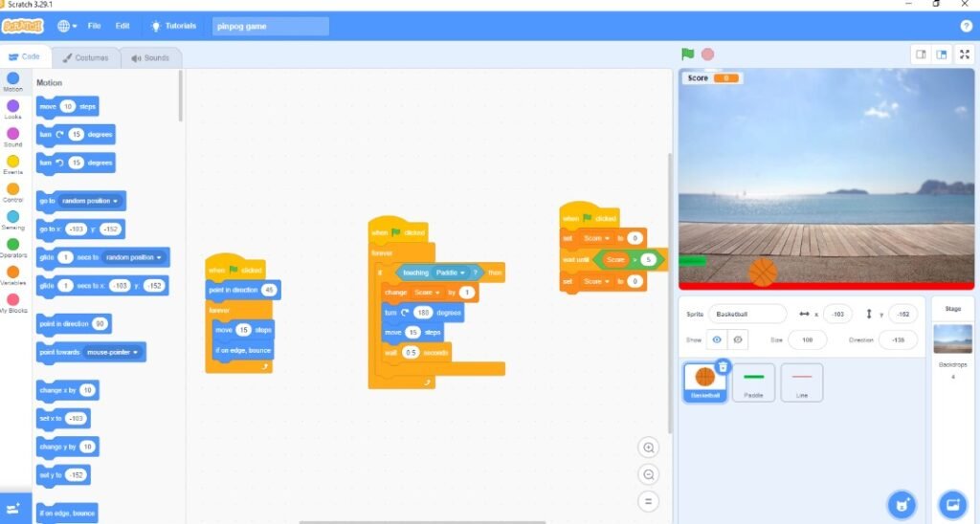The width and height of the screenshot is (980, 524).
Task: Open the File menu
Action: point(94,26)
